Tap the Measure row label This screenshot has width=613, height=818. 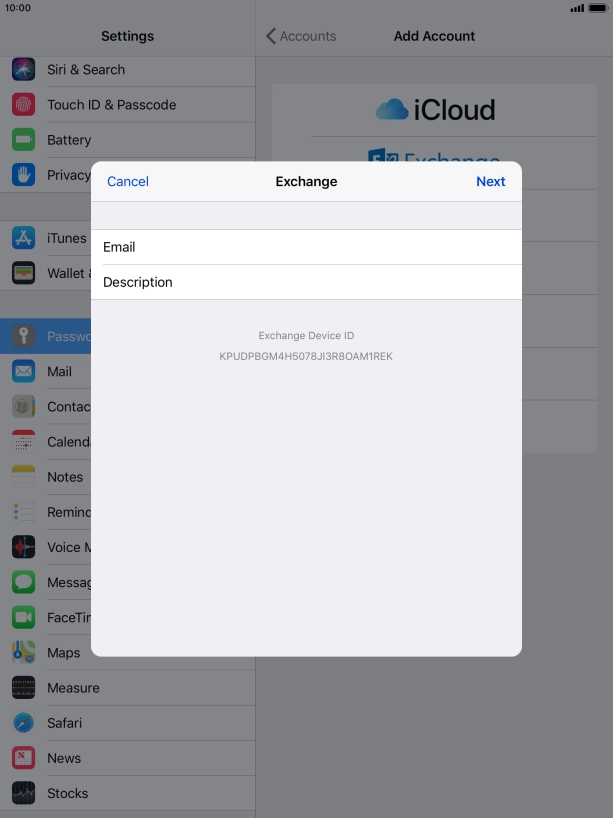click(x=73, y=688)
